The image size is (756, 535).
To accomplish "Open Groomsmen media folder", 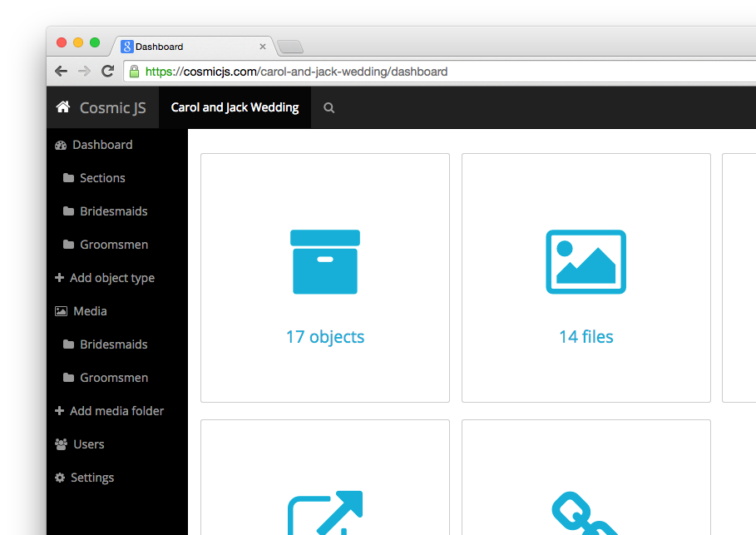I will (114, 378).
